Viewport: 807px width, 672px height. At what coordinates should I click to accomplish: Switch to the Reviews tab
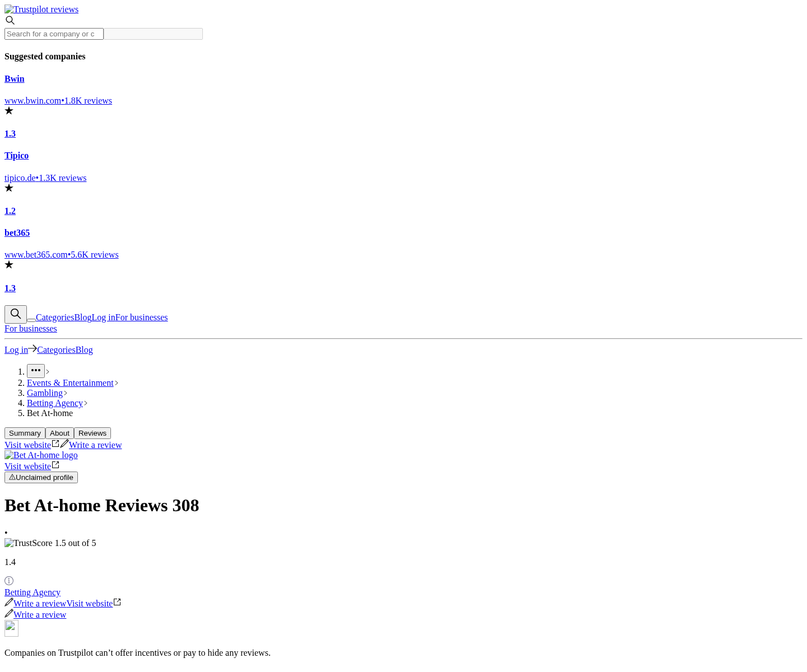92,433
